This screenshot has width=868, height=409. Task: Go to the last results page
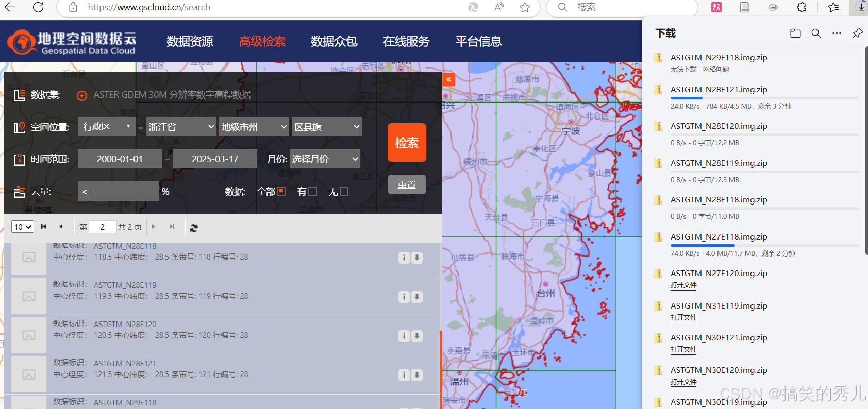(x=172, y=227)
